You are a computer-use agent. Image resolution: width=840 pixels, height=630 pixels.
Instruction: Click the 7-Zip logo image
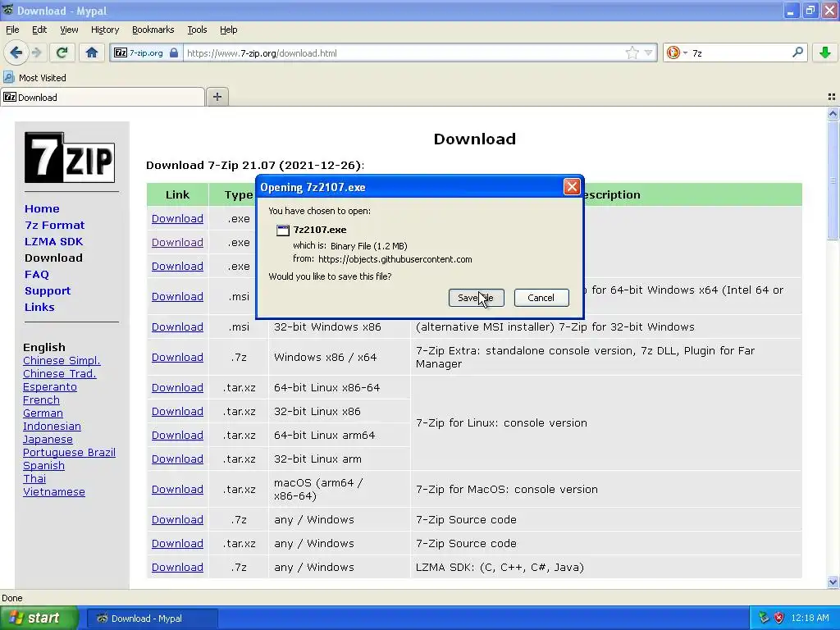tap(70, 157)
